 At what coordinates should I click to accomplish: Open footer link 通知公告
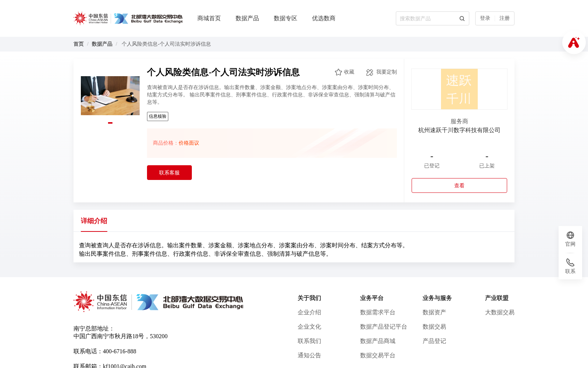(309, 355)
